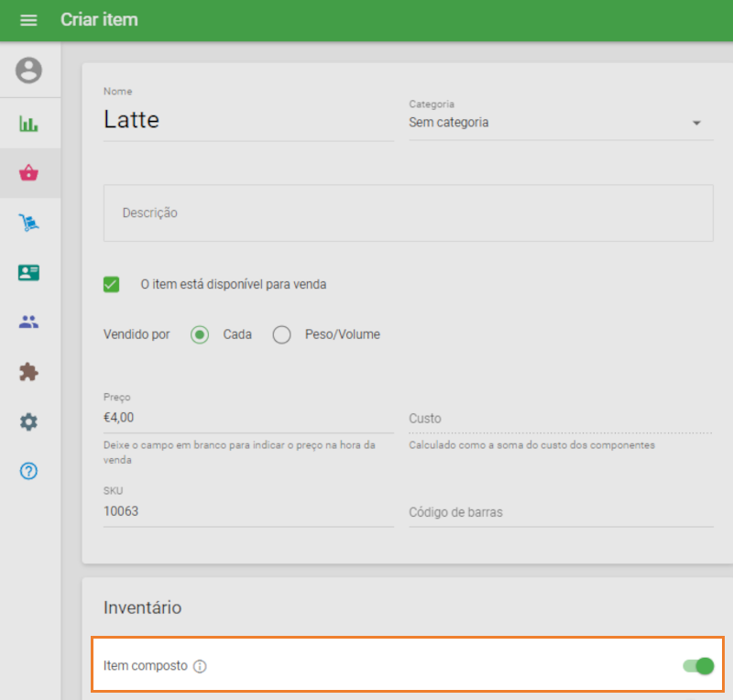Open the user account profile icon
Image resolution: width=733 pixels, height=700 pixels.
pyautogui.click(x=29, y=71)
